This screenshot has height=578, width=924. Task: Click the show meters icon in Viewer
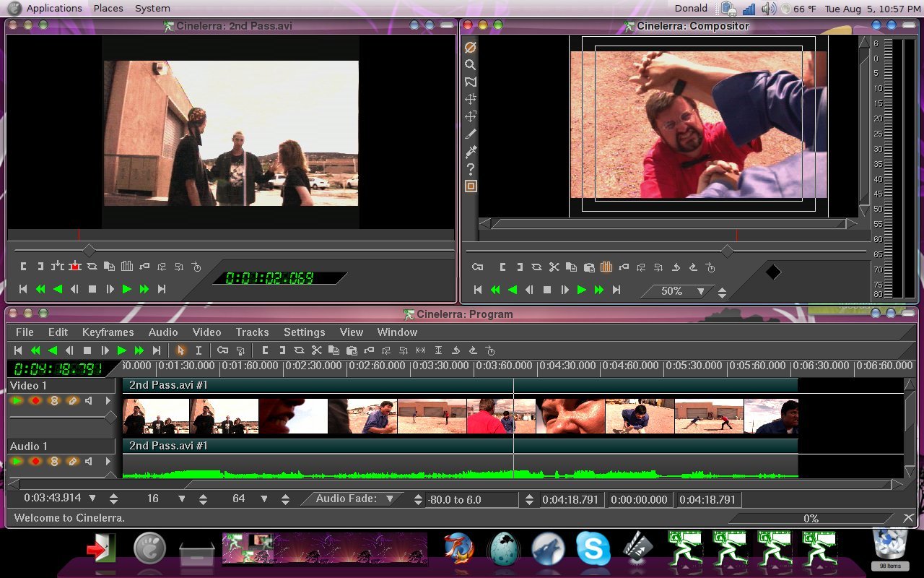(x=127, y=266)
